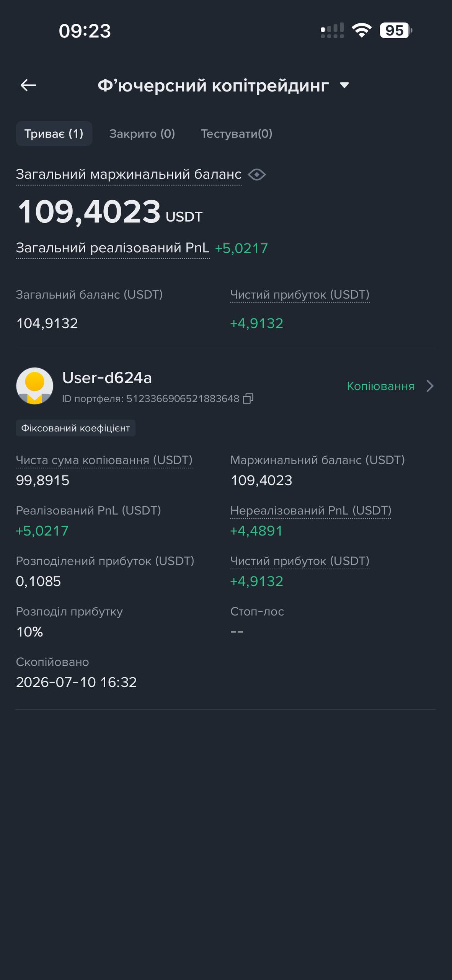Go back using the arrow icon

tap(28, 85)
